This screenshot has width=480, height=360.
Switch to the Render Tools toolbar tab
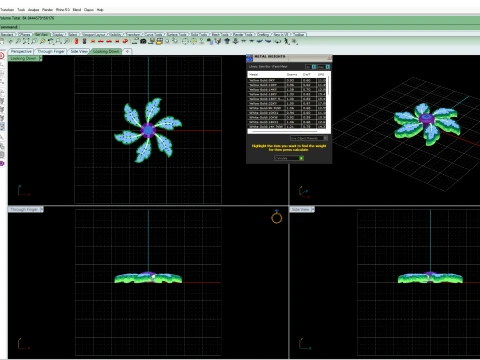click(x=244, y=34)
